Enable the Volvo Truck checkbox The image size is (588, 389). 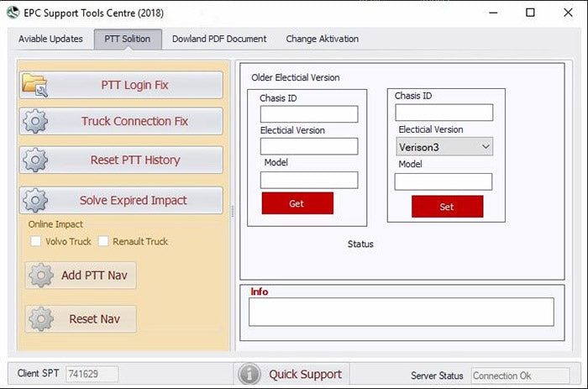click(x=36, y=242)
